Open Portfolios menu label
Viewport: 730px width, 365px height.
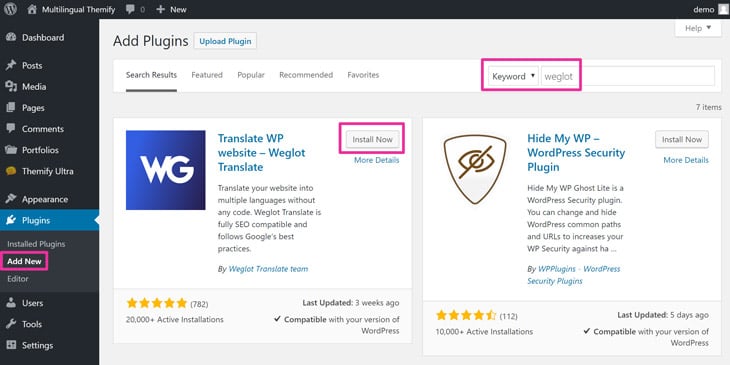click(41, 150)
